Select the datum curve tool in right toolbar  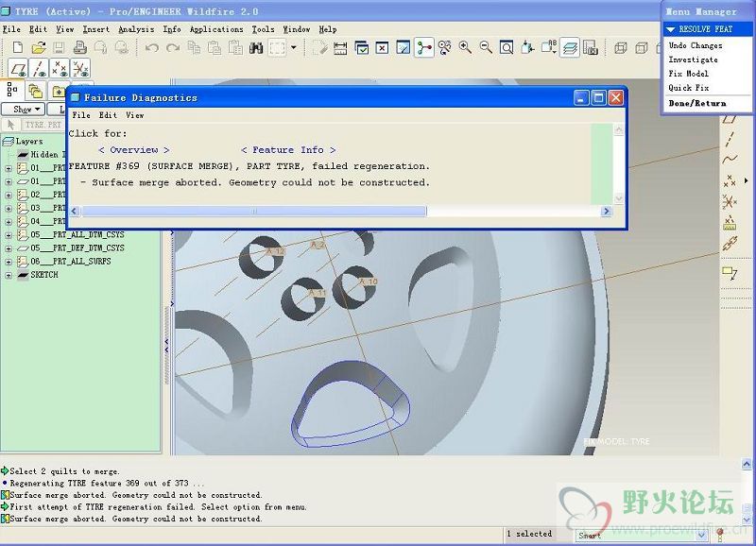(x=730, y=160)
